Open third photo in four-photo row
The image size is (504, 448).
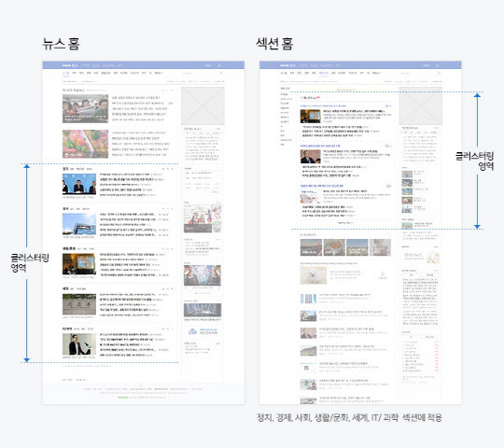coord(357,247)
